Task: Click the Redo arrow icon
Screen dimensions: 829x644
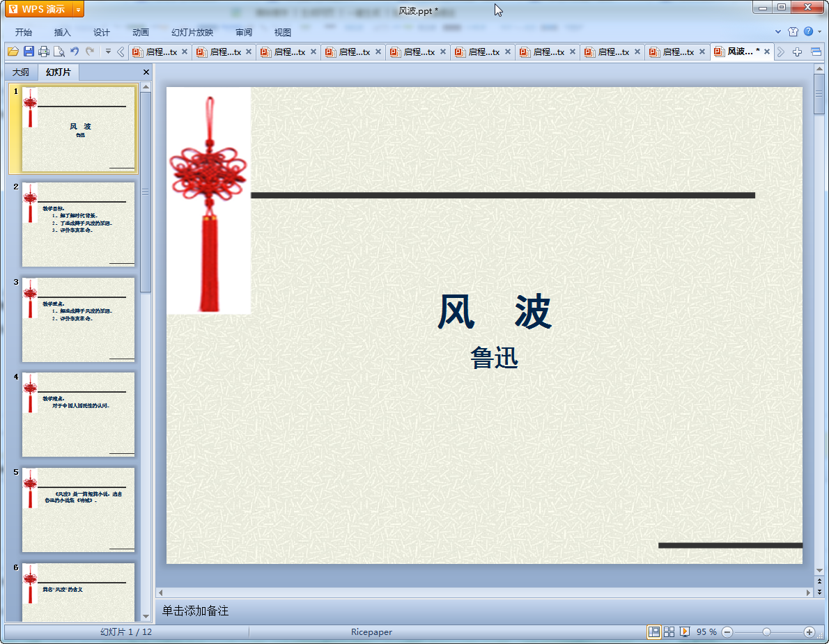Action: click(x=90, y=52)
